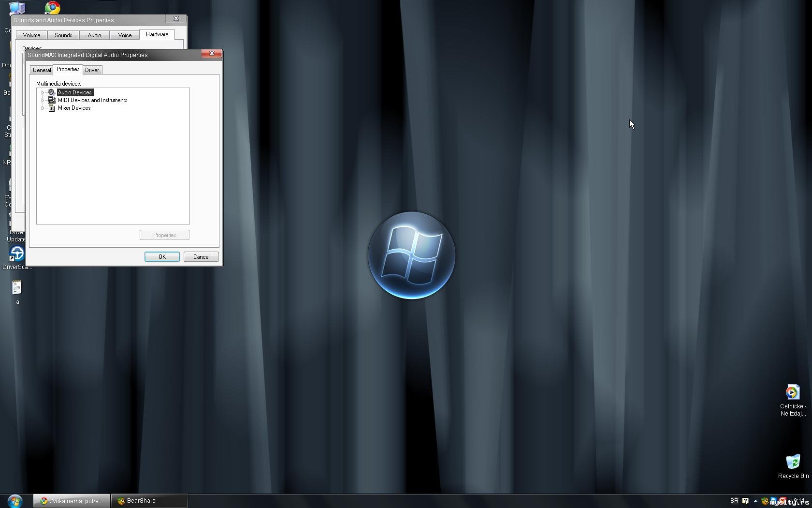Click the BearShare tray icon

(x=765, y=501)
